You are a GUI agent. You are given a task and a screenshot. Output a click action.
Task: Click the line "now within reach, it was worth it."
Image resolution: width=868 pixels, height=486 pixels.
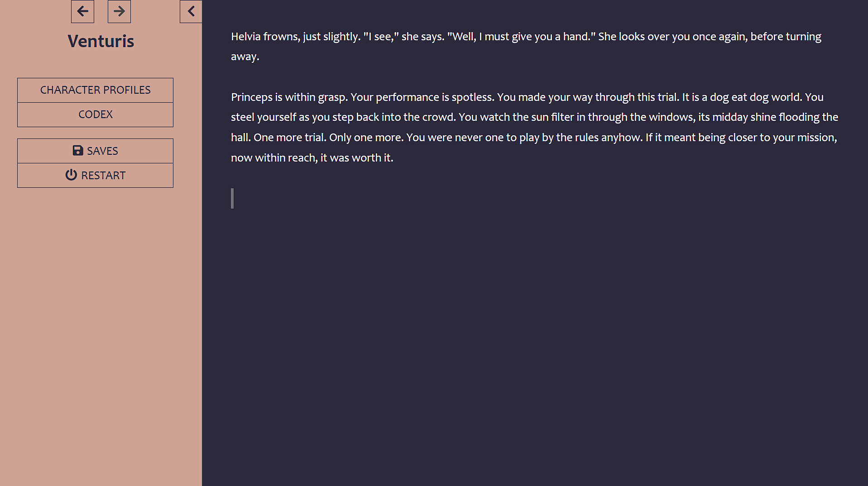pyautogui.click(x=312, y=158)
